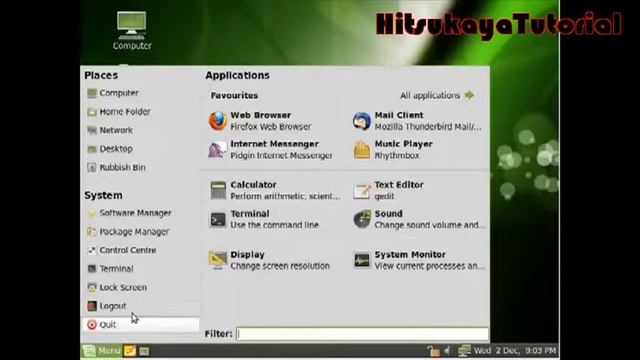Click the Computer icon under Places
The width and height of the screenshot is (640, 360).
[92, 93]
